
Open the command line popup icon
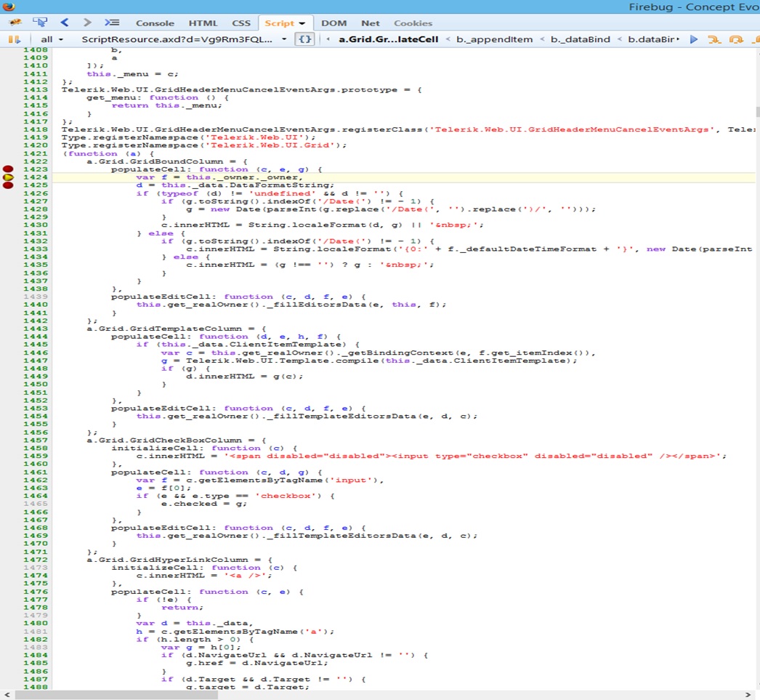(x=112, y=23)
